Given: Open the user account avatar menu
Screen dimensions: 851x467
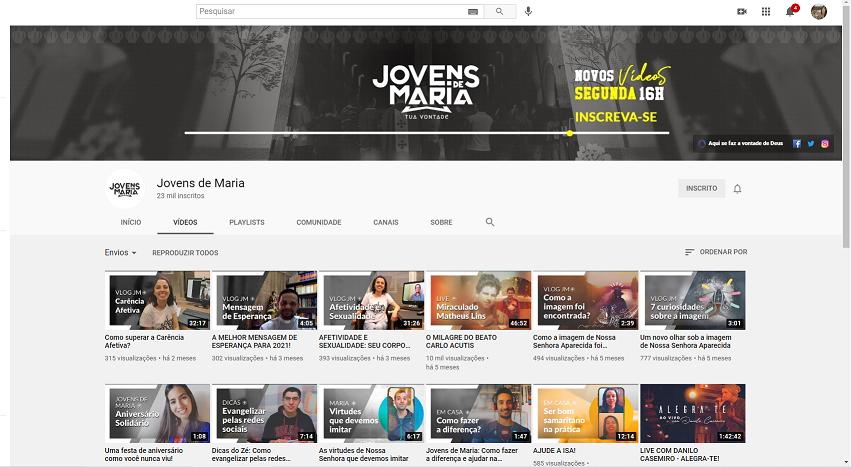Looking at the screenshot, I should (x=818, y=11).
